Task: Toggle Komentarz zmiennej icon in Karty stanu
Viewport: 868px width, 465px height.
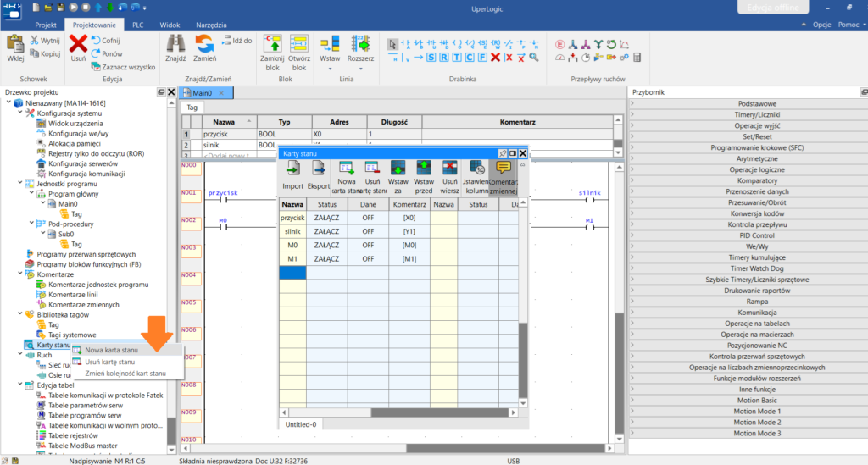Action: (x=504, y=168)
